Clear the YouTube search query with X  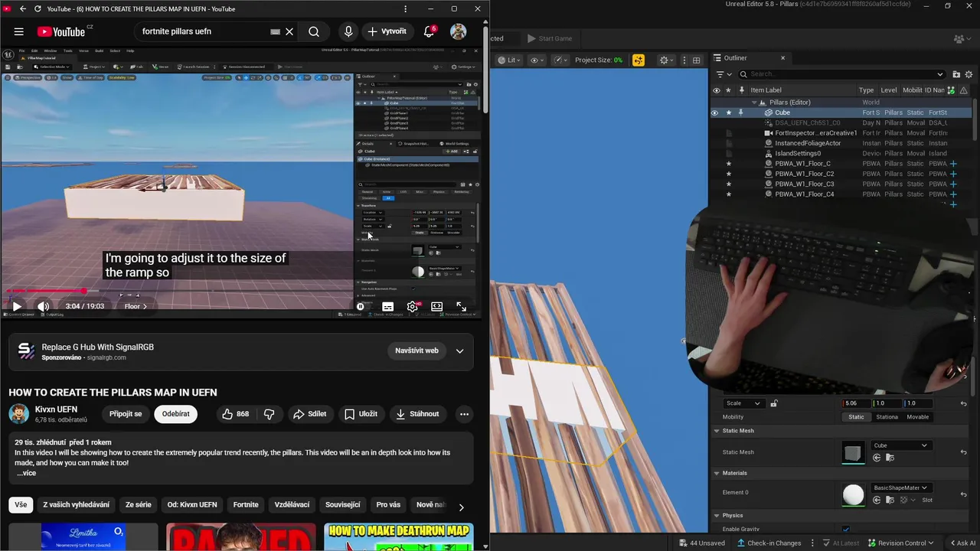coord(289,31)
